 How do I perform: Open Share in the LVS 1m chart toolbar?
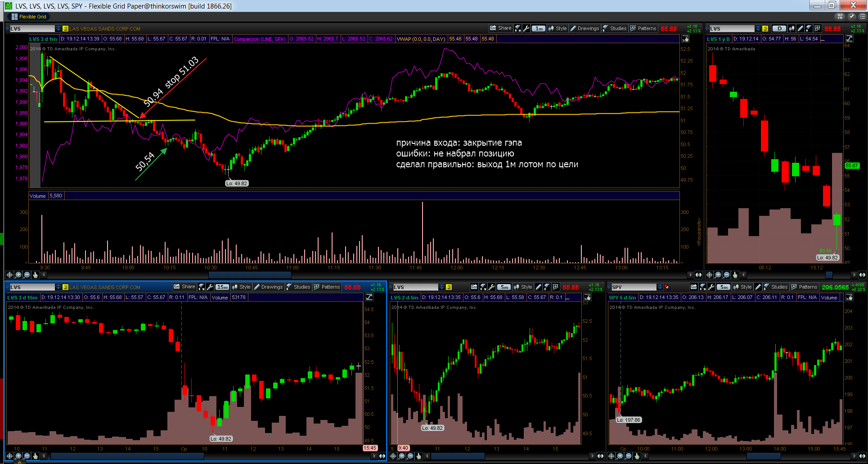point(500,28)
